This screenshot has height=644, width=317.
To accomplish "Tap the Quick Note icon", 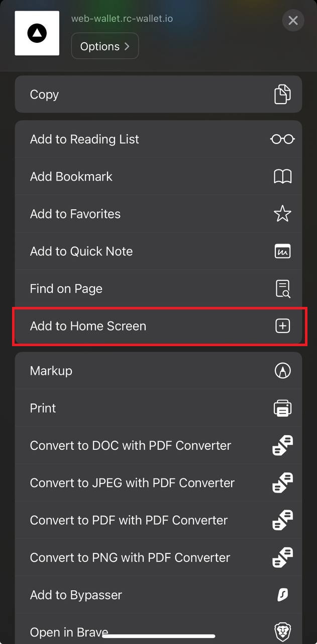I will coord(282,251).
